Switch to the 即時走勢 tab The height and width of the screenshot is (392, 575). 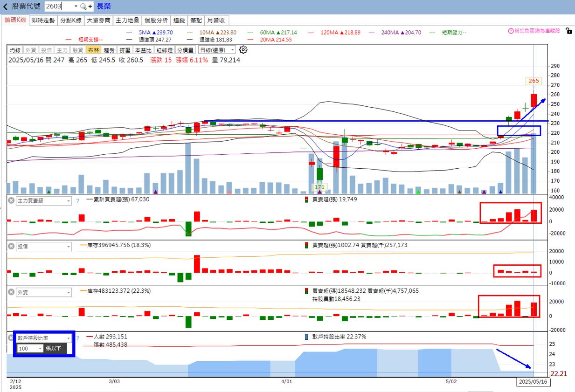[x=43, y=21]
